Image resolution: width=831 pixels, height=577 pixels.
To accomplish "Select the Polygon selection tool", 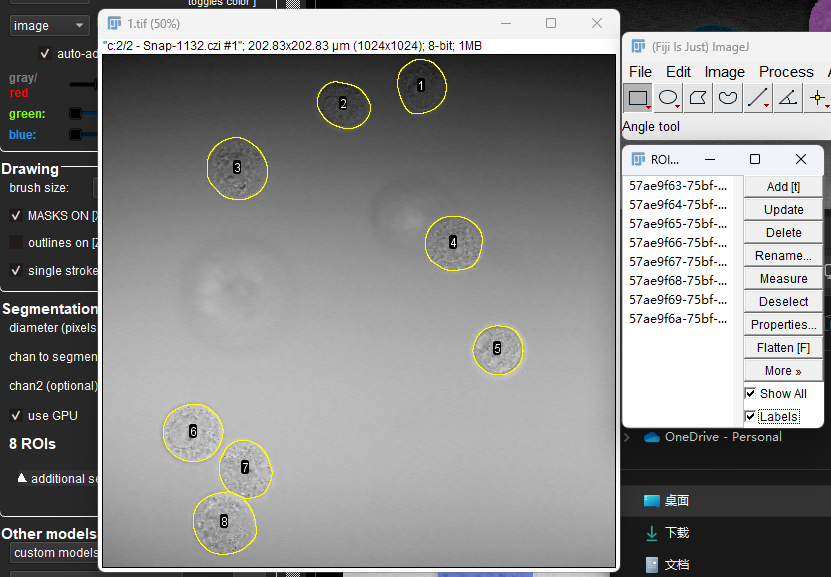I will pos(698,98).
